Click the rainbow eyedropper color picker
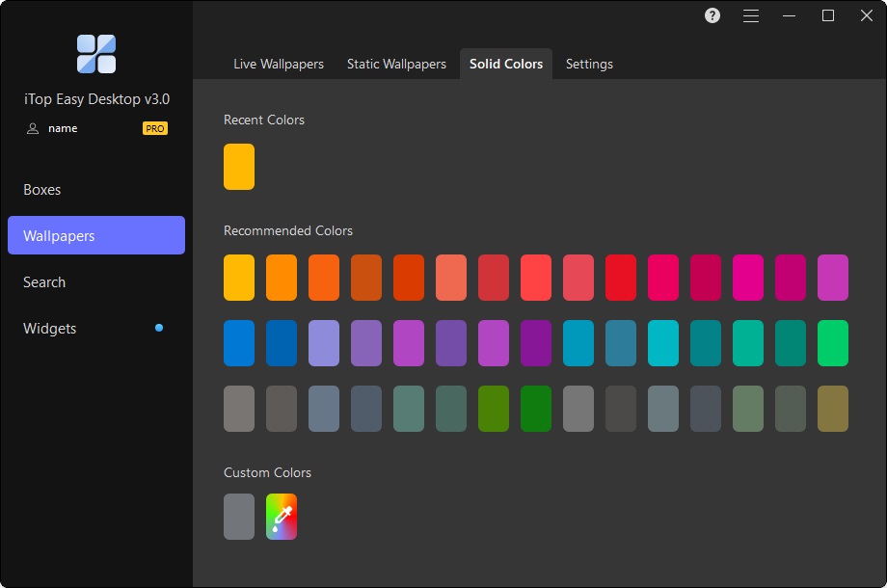Viewport: 887px width, 588px height. coord(282,517)
